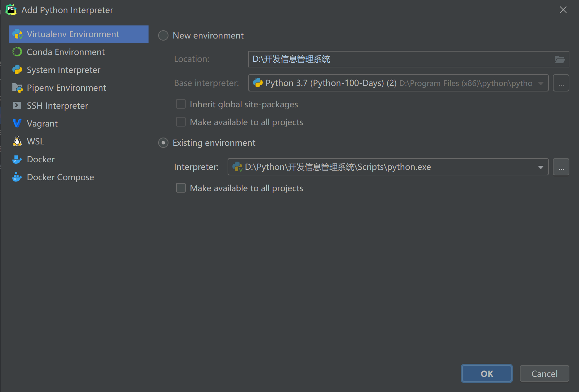The height and width of the screenshot is (392, 579).
Task: Expand the Interpreter path dropdown
Action: point(540,167)
